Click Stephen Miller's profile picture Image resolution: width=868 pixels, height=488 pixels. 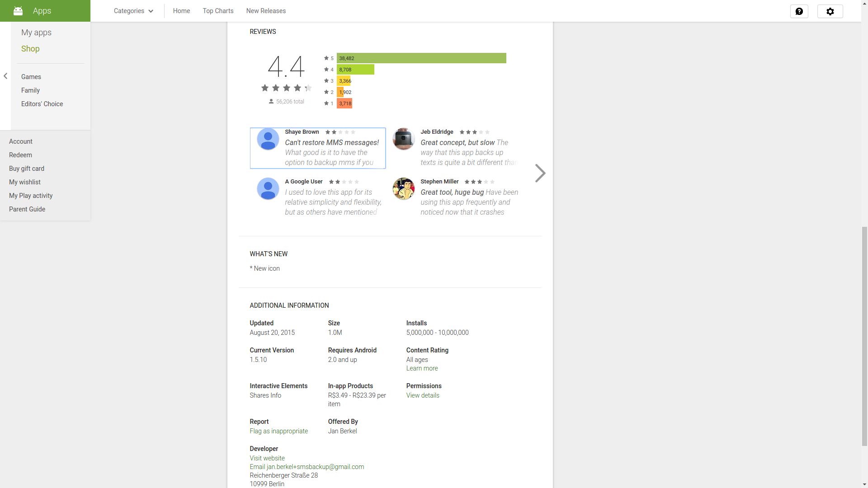coord(403,188)
